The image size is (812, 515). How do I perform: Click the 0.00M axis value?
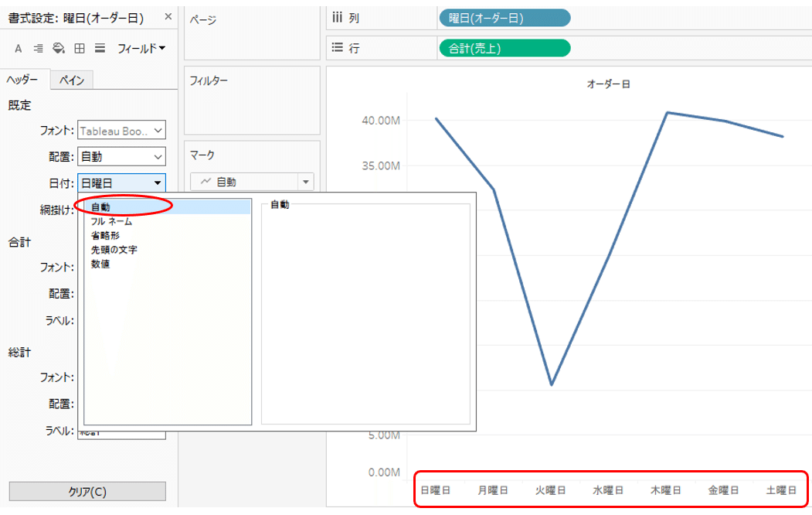pyautogui.click(x=384, y=472)
